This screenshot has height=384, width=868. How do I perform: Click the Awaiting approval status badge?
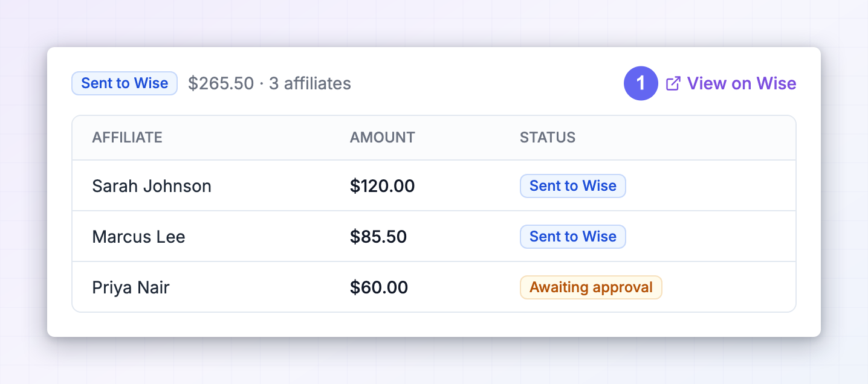click(x=591, y=287)
